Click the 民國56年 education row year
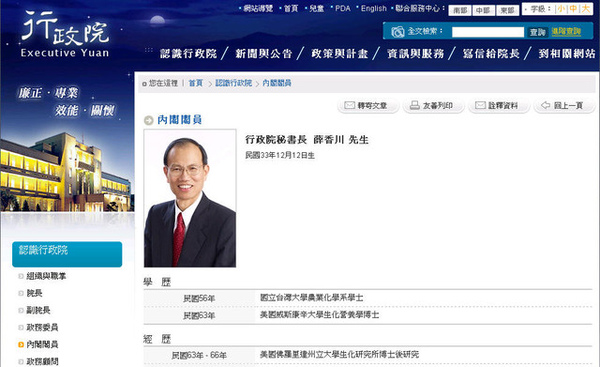The height and width of the screenshot is (367, 600). 199,298
